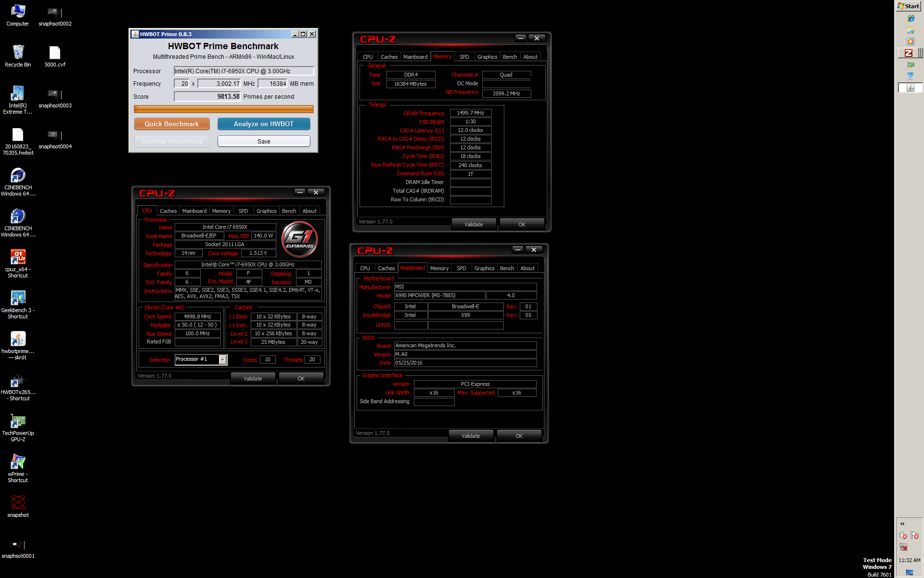
Task: Click the DRAM Frequency 1499.7 MHz value
Action: point(470,113)
